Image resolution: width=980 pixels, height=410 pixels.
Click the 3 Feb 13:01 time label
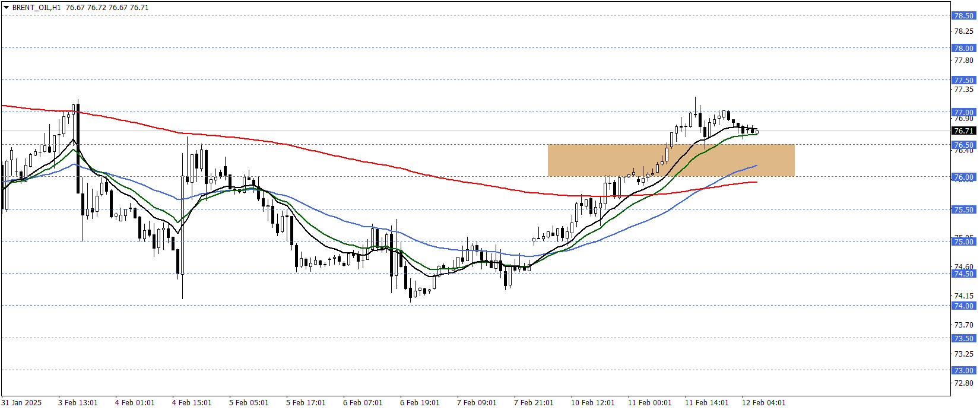(x=78, y=402)
